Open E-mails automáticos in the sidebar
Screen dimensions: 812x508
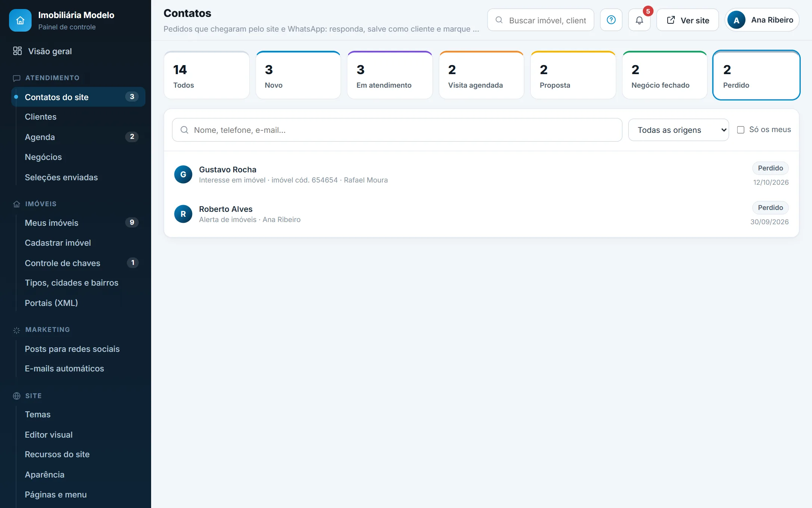click(78, 369)
